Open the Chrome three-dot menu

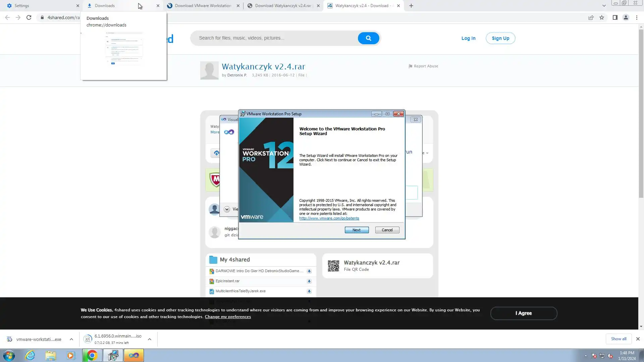pos(637,17)
